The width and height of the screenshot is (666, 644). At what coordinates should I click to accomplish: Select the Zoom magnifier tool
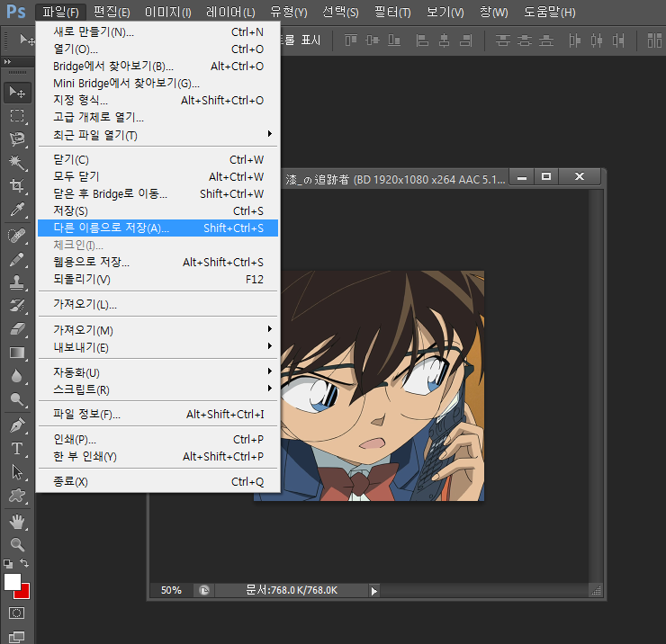17,544
